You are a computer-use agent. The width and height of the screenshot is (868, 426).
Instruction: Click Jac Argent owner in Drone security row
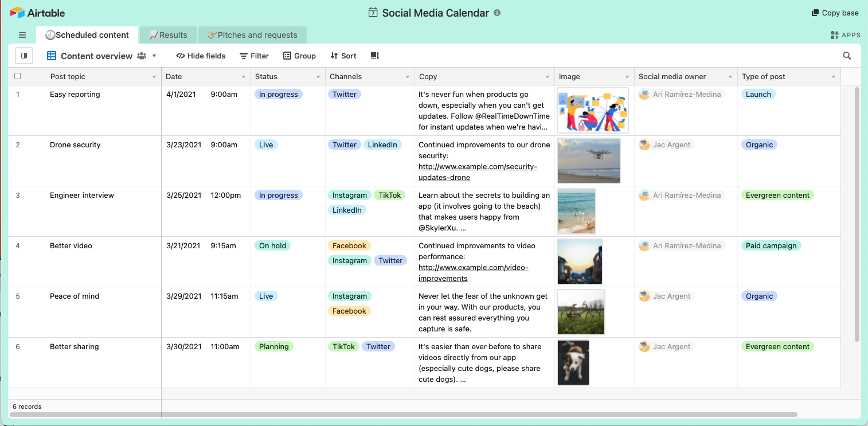click(666, 144)
